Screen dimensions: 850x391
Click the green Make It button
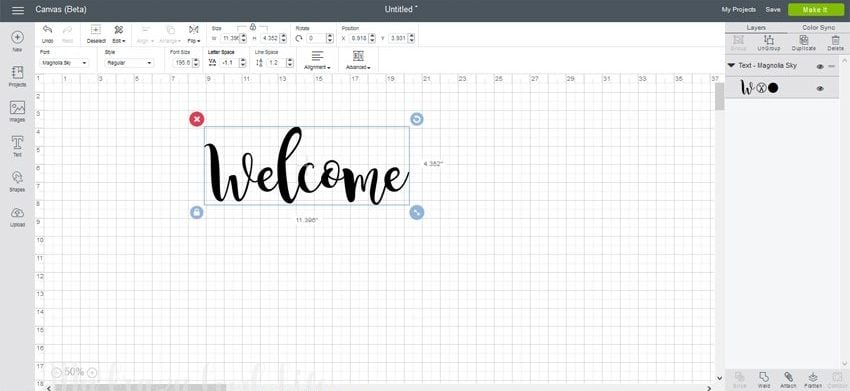coord(815,10)
